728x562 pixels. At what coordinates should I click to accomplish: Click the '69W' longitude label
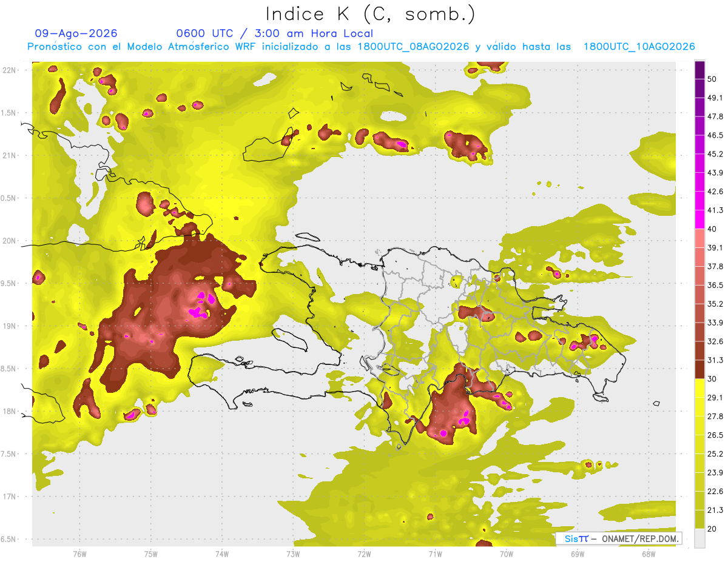(x=577, y=554)
